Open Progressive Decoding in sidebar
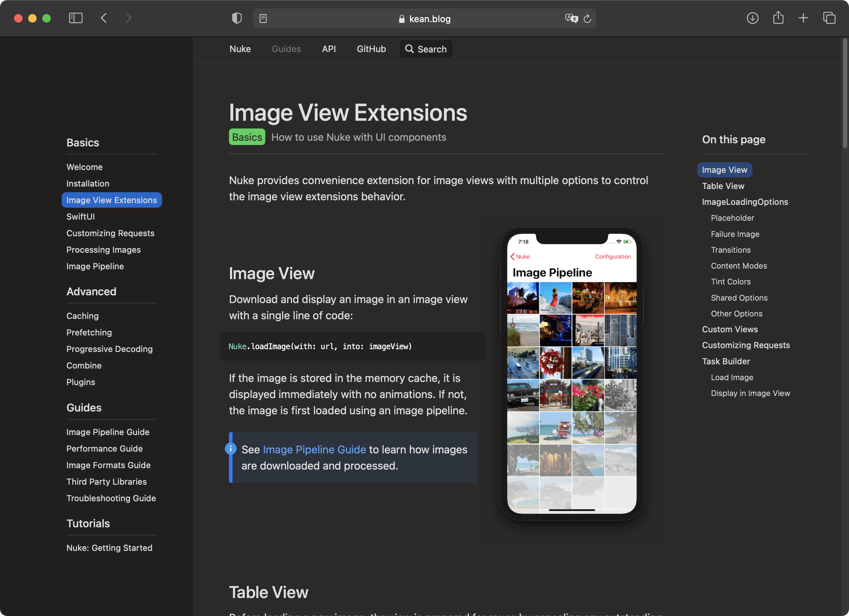The height and width of the screenshot is (616, 849). [x=109, y=349]
